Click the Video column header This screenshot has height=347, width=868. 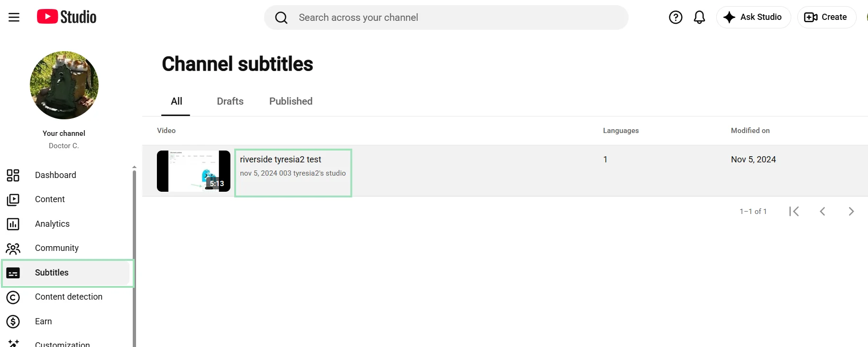coord(166,131)
